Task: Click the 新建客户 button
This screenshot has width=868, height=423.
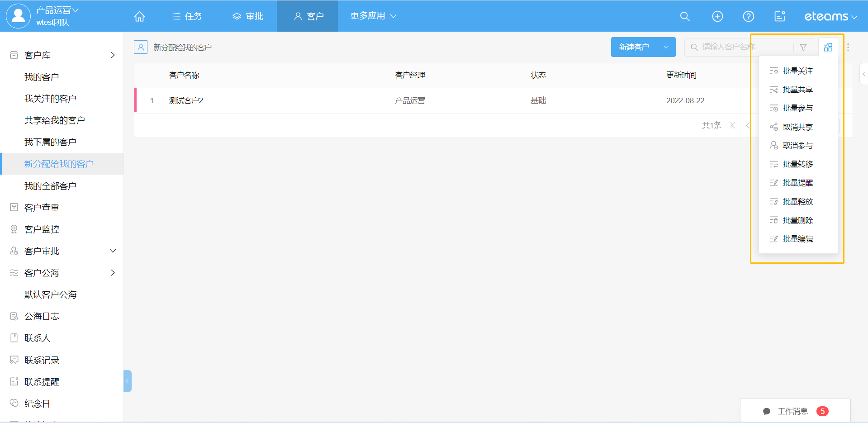Action: tap(634, 47)
